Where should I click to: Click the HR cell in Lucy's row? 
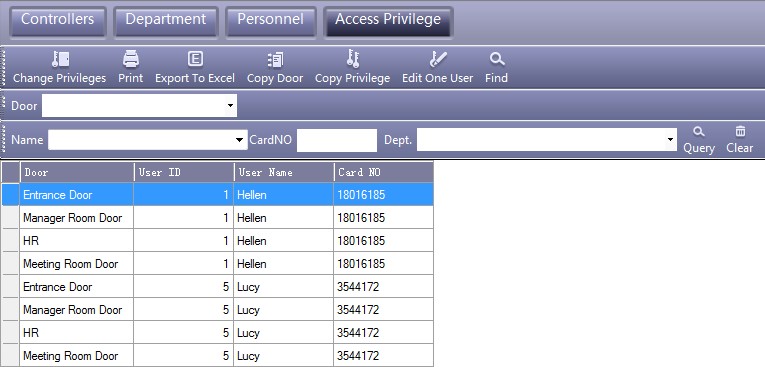[77, 332]
